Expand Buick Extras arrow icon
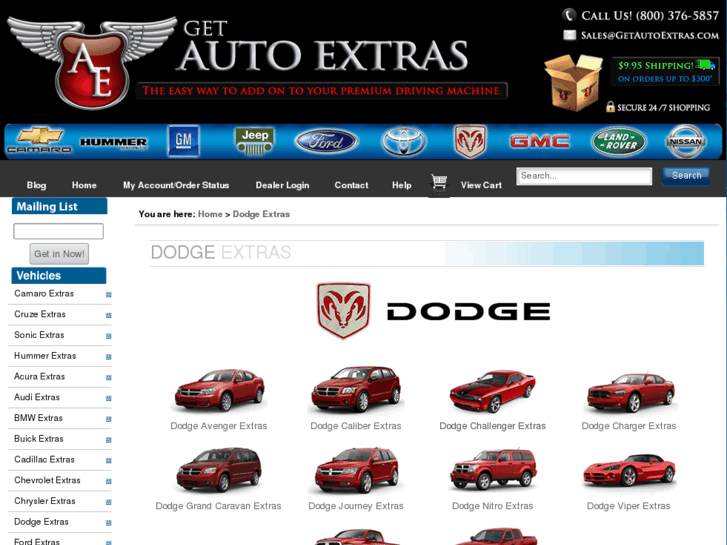The image size is (727, 545). (108, 440)
